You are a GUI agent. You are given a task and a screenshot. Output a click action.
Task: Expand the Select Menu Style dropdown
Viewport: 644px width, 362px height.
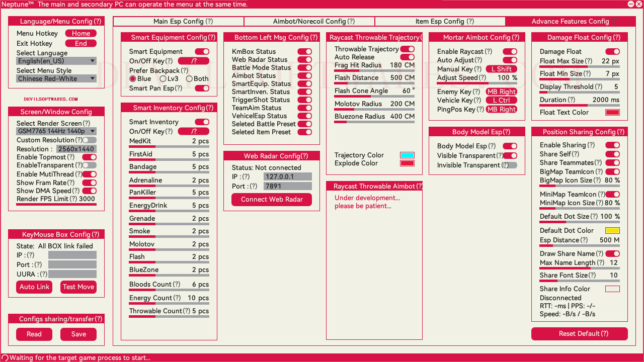coord(56,79)
